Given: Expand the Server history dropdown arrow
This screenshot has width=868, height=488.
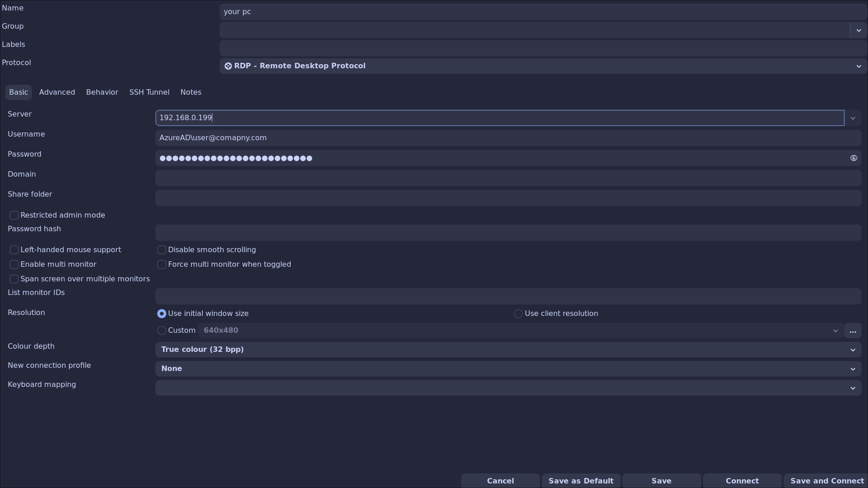Looking at the screenshot, I should (x=853, y=118).
